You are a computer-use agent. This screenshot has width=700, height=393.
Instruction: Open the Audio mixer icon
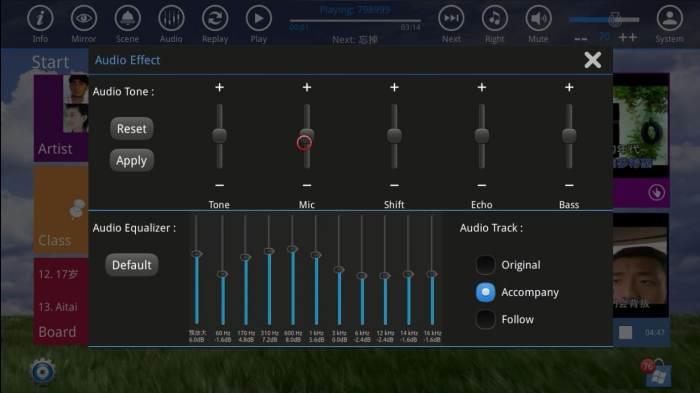click(171, 19)
